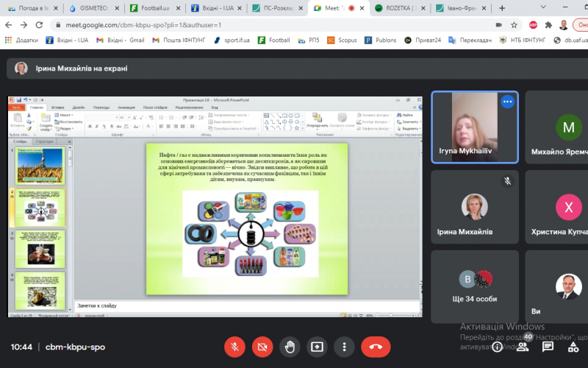Close the GISMETEO tab
This screenshot has width=588, height=368.
tap(118, 8)
